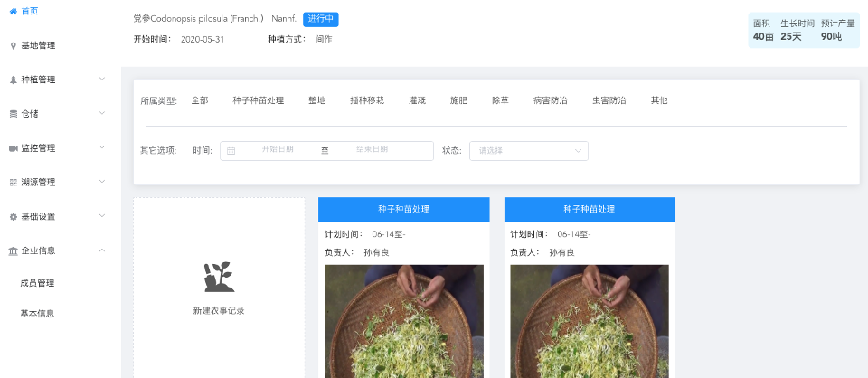Viewport: 868px width, 378px height.
Task: Filter by 灌溉 type
Action: click(x=418, y=100)
